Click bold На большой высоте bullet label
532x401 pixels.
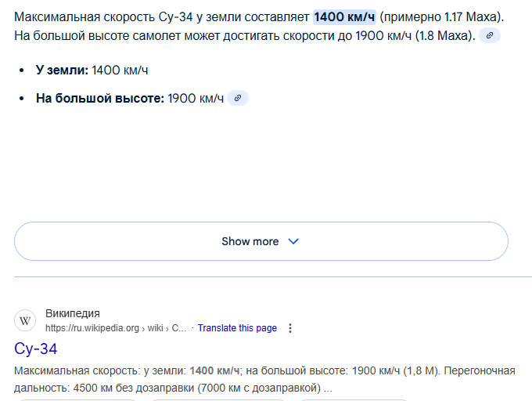point(100,98)
